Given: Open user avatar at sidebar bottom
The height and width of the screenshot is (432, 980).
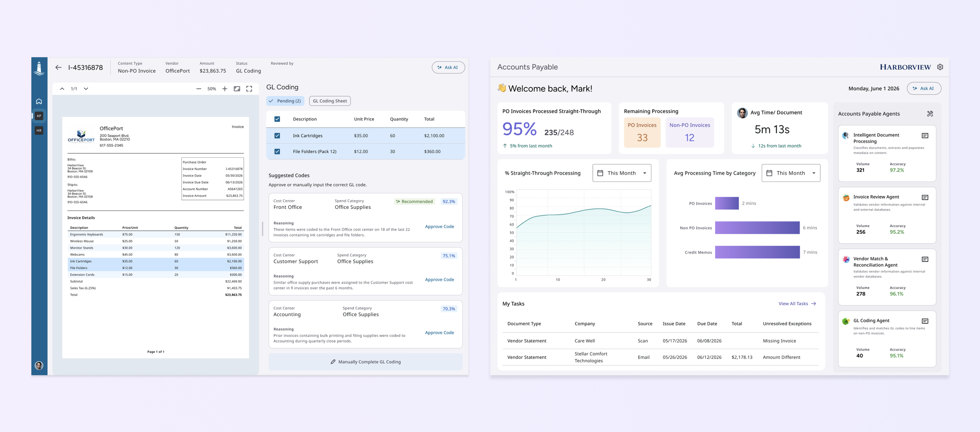Looking at the screenshot, I should 39,365.
